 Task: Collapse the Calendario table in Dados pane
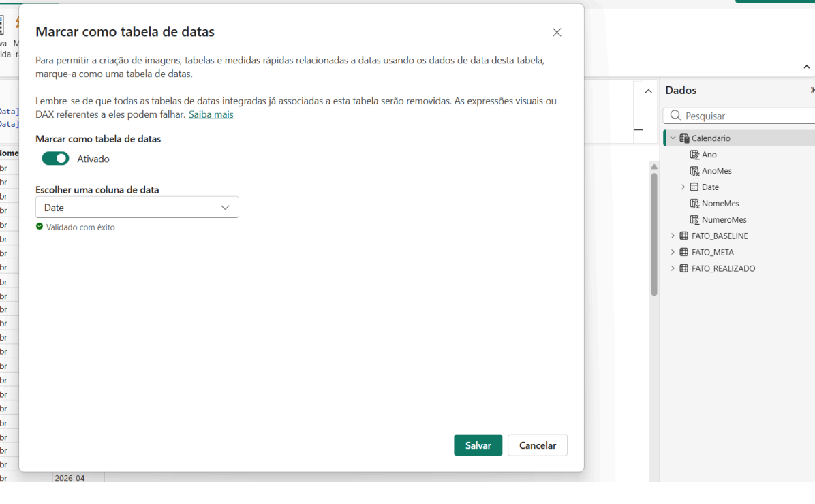point(673,138)
